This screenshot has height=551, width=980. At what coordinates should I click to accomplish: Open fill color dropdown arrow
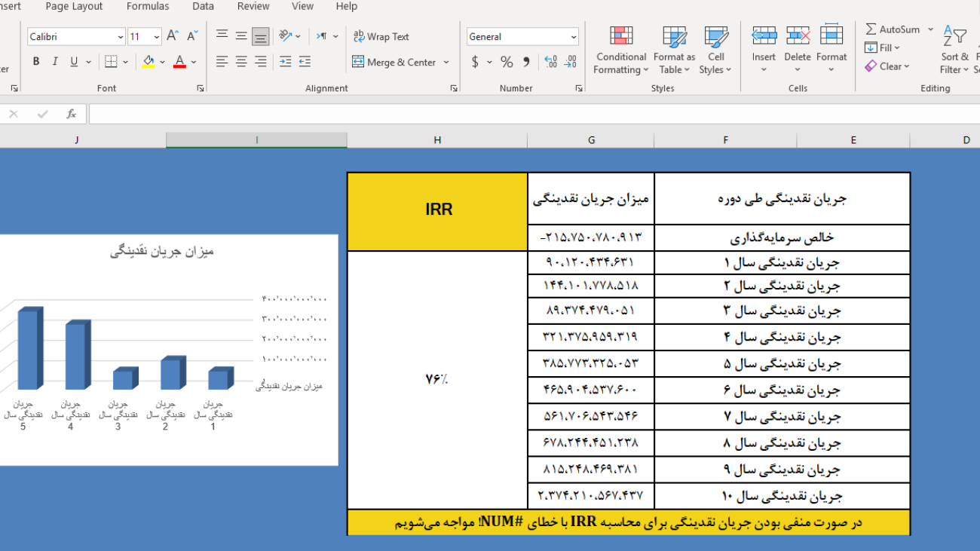point(163,62)
